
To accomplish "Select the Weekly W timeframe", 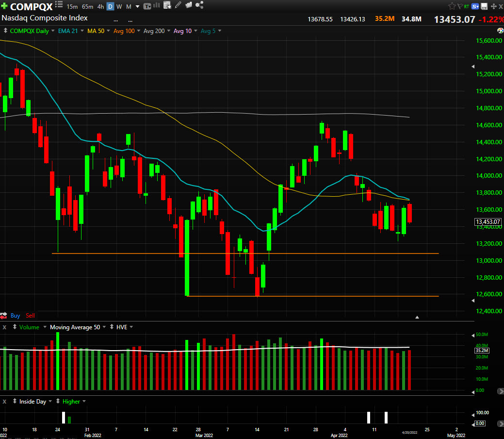I will pos(119,6).
